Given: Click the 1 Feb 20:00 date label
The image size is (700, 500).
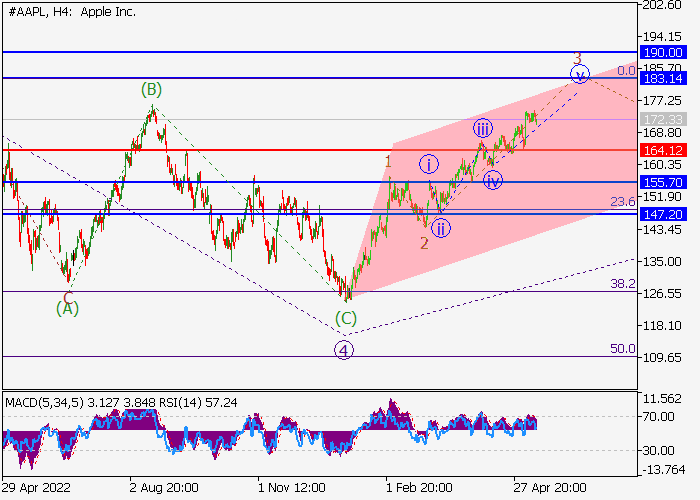Looking at the screenshot, I should click(419, 487).
